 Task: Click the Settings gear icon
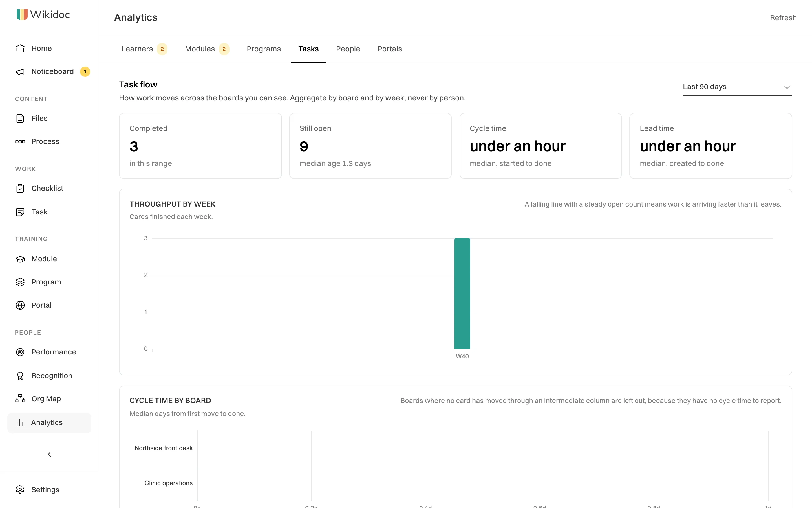point(20,490)
